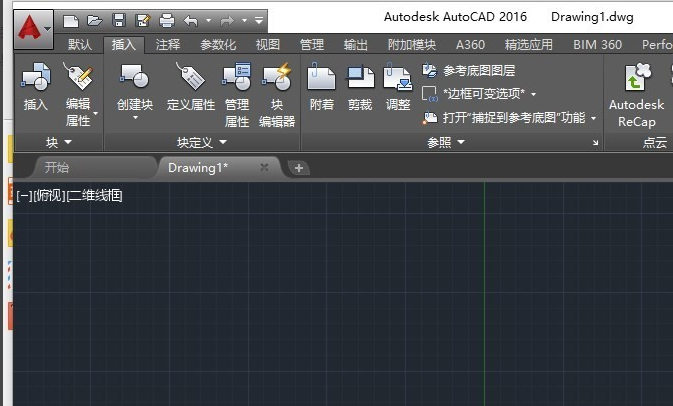Screen dimensions: 673x406
Task: Click the Save icon in quick access toolbar
Action: [x=119, y=19]
